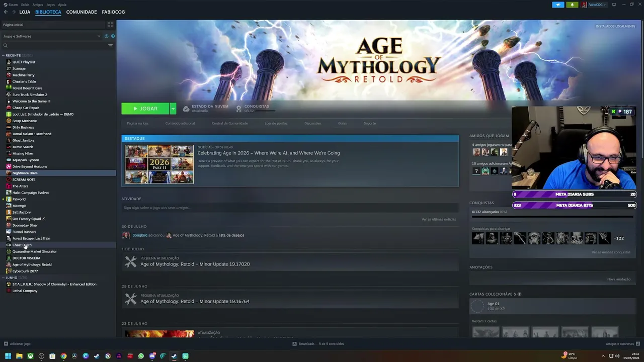Open Amigos e conversas panel
The height and width of the screenshot is (362, 644).
pyautogui.click(x=622, y=344)
